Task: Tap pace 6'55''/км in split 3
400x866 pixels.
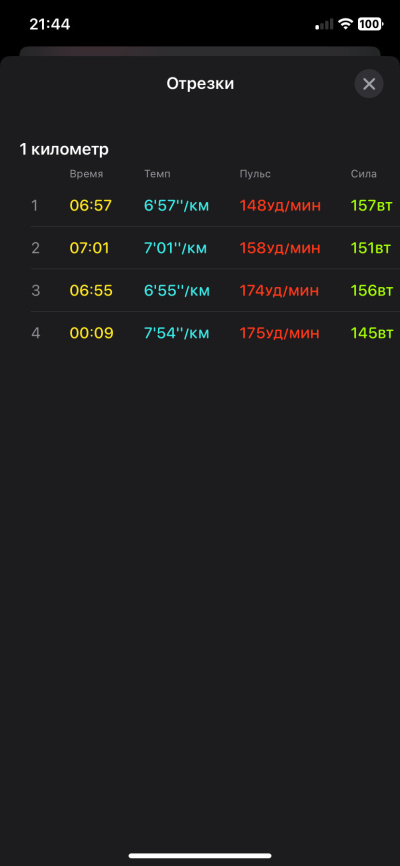Action: pos(177,291)
